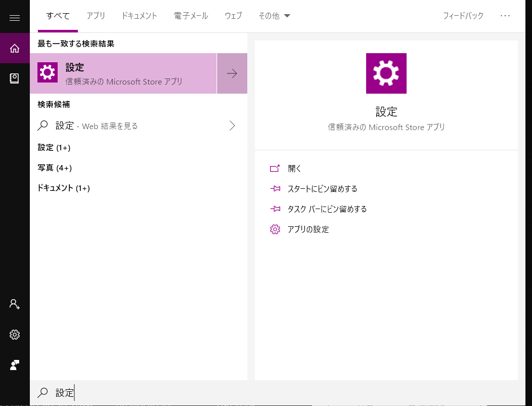Click 信頼済みの Microsoft Store アプリ in preview pane
This screenshot has height=406, width=532.
(x=386, y=127)
